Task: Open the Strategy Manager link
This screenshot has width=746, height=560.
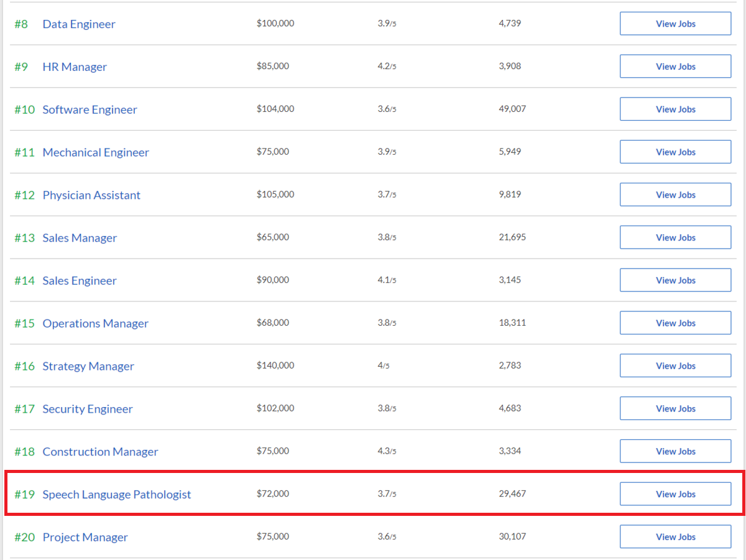Action: pos(88,367)
